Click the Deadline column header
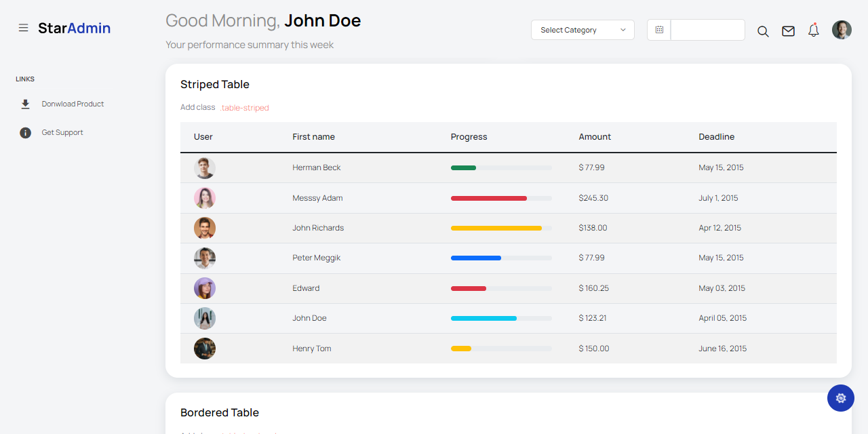The image size is (868, 434). point(716,136)
